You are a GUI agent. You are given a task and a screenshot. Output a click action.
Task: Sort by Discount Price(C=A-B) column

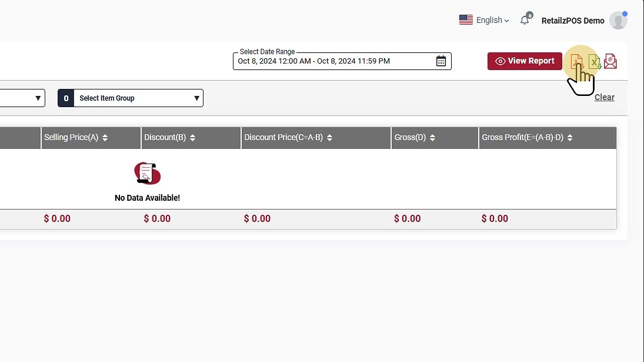tap(329, 138)
